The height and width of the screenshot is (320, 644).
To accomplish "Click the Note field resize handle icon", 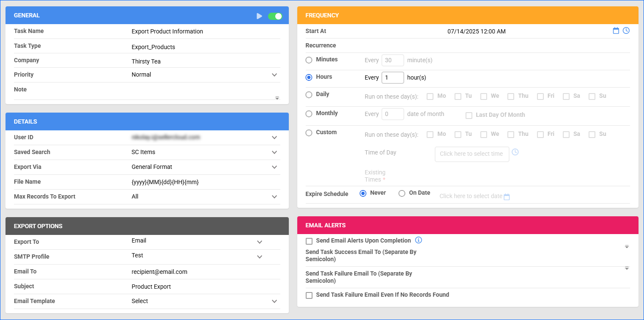I will click(277, 98).
